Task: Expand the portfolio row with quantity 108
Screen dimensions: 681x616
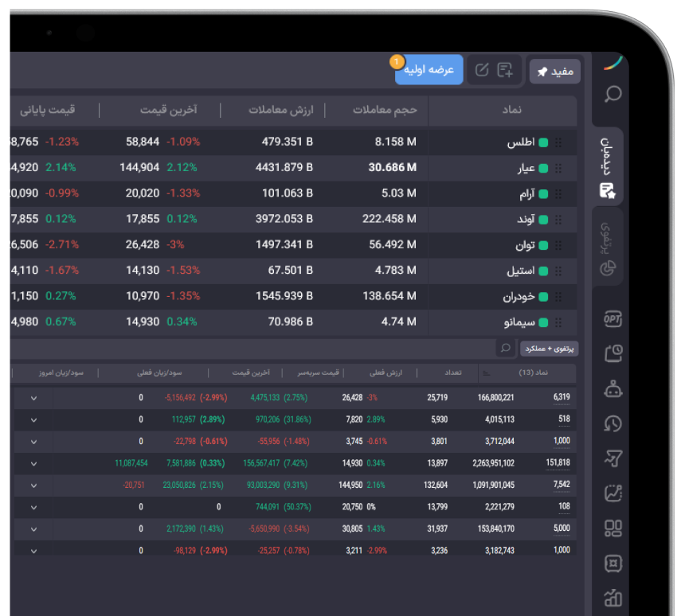Action: pyautogui.click(x=33, y=508)
